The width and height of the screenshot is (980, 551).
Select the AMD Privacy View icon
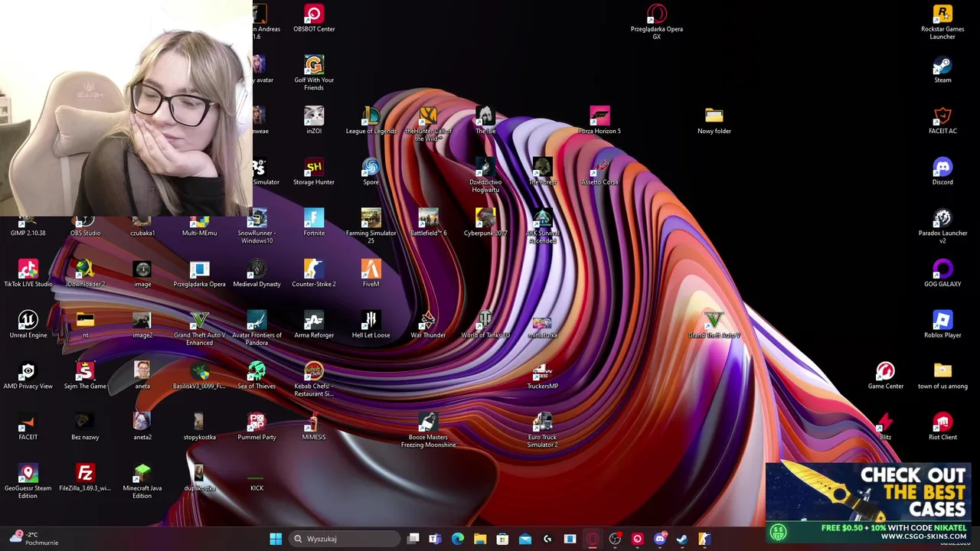point(28,377)
